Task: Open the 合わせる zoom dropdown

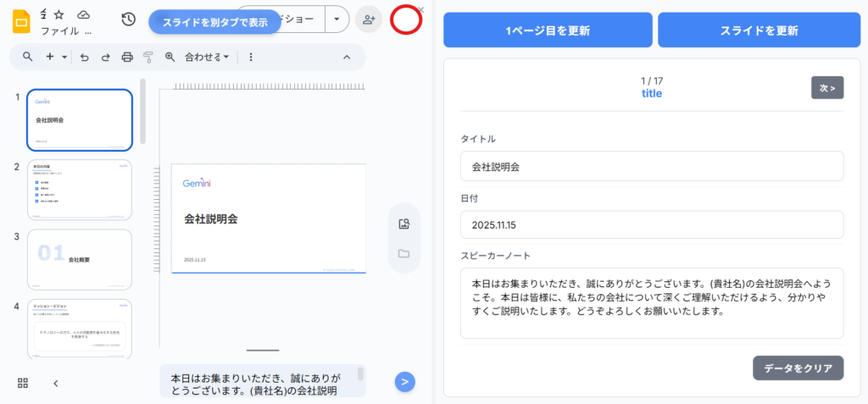Action: (207, 57)
